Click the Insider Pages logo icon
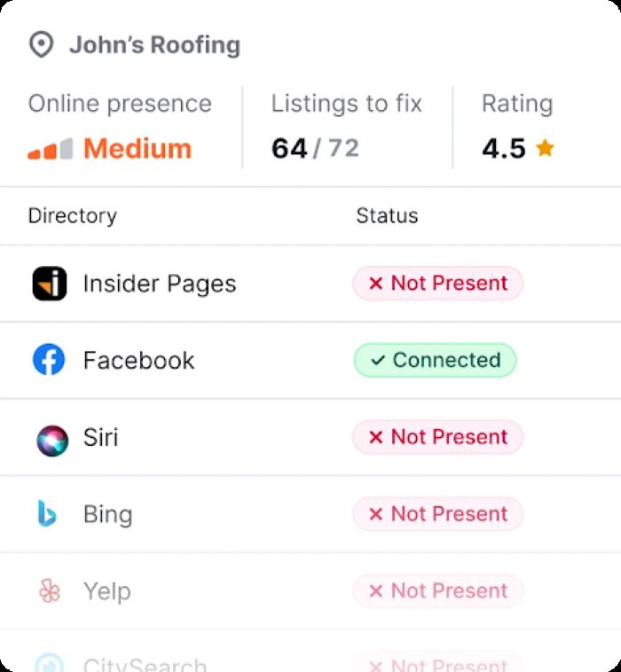The height and width of the screenshot is (672, 621). click(50, 284)
